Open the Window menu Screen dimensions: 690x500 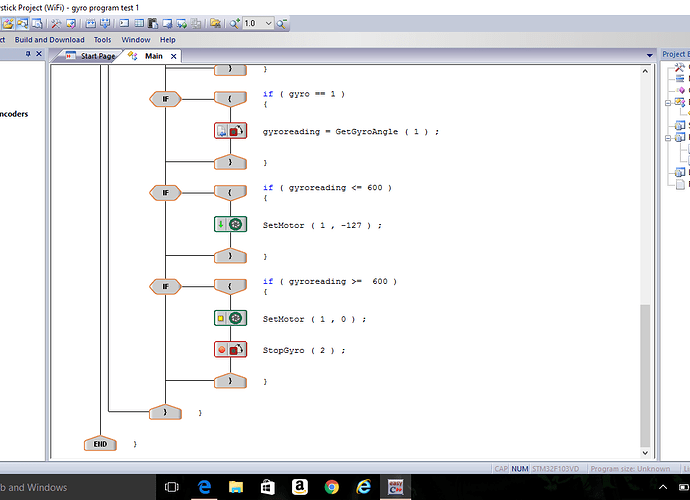pos(136,40)
